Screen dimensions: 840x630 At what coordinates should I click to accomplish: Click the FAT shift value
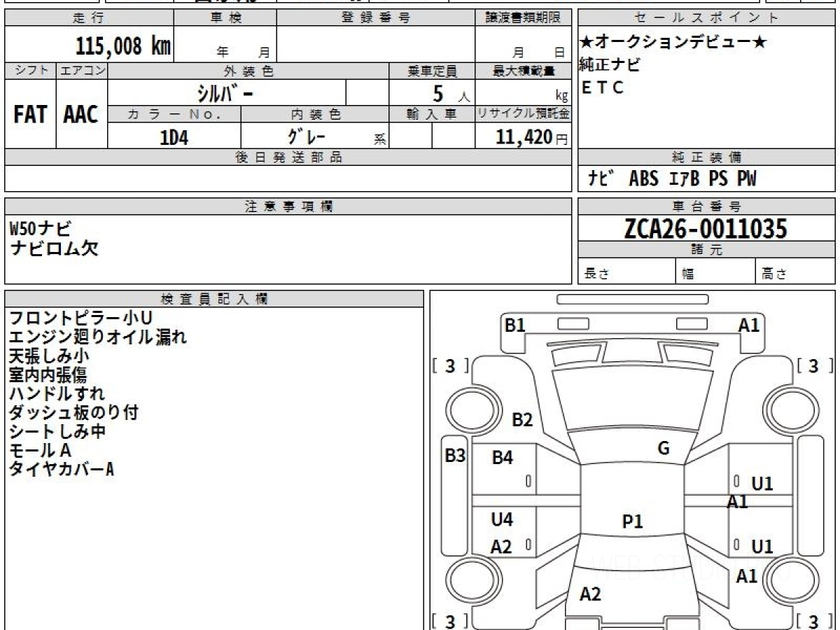click(31, 114)
